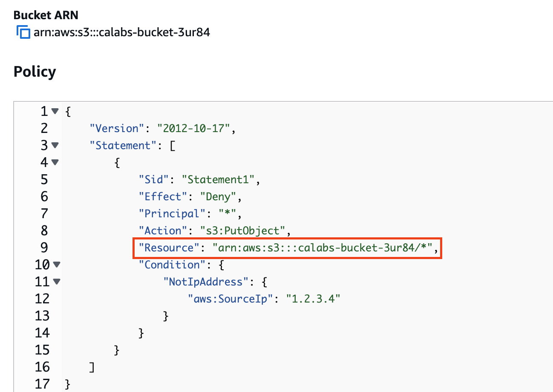553x392 pixels.
Task: Click the "aws:SourceIp" key on line 12
Action: 230,299
